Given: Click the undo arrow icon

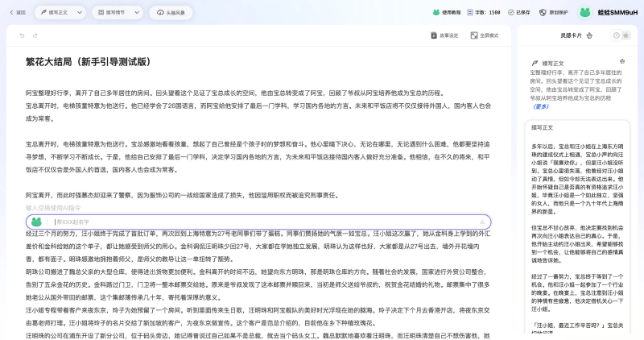Looking at the screenshot, I should coord(22,35).
